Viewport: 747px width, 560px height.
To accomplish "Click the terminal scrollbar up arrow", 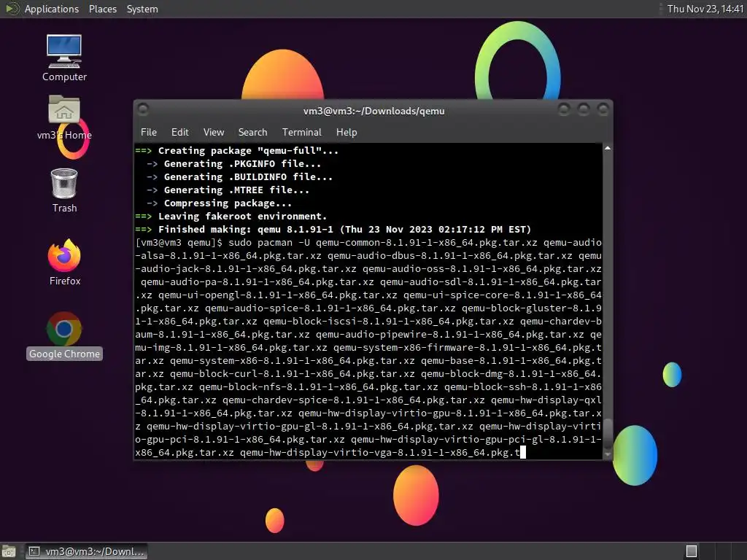I will point(608,149).
